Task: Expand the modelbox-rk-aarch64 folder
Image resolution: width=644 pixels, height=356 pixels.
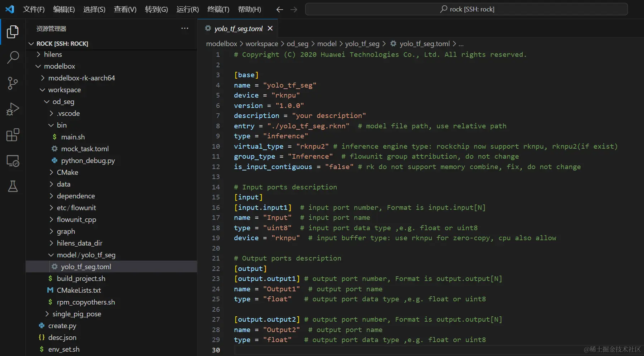Action: pos(43,78)
